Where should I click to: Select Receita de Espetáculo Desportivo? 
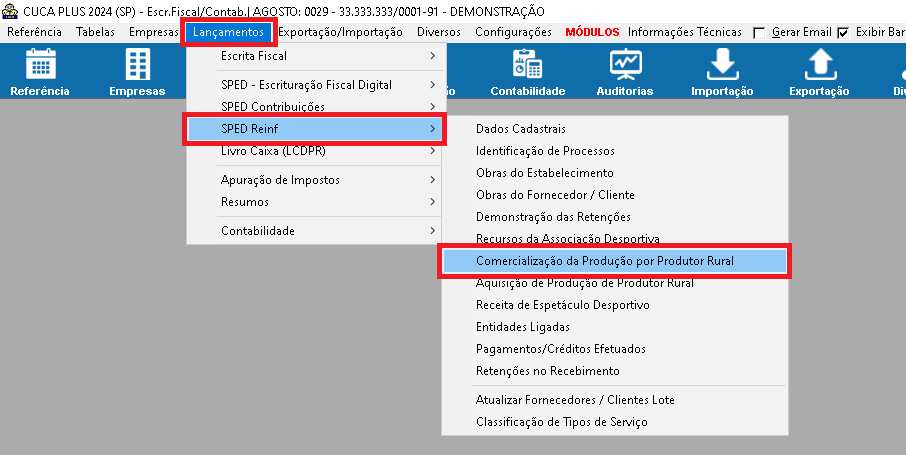614,305
